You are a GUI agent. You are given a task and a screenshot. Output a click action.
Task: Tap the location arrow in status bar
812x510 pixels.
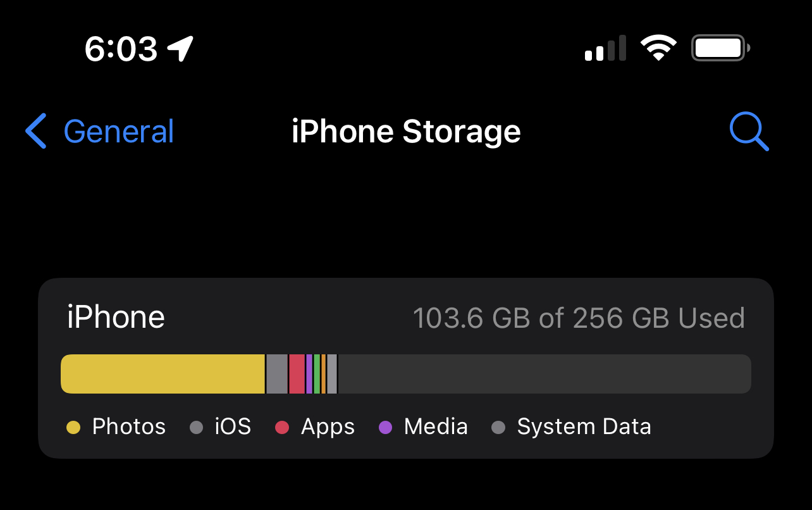(x=181, y=49)
